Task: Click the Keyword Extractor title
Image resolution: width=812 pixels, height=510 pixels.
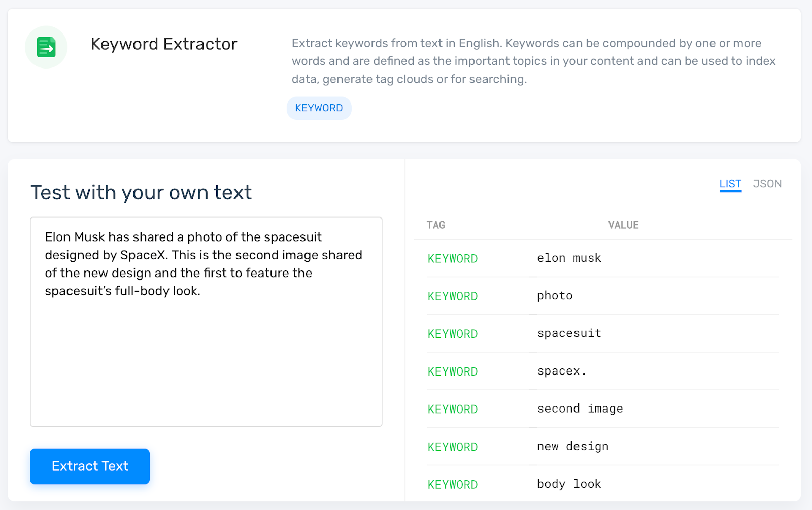Action: tap(164, 44)
